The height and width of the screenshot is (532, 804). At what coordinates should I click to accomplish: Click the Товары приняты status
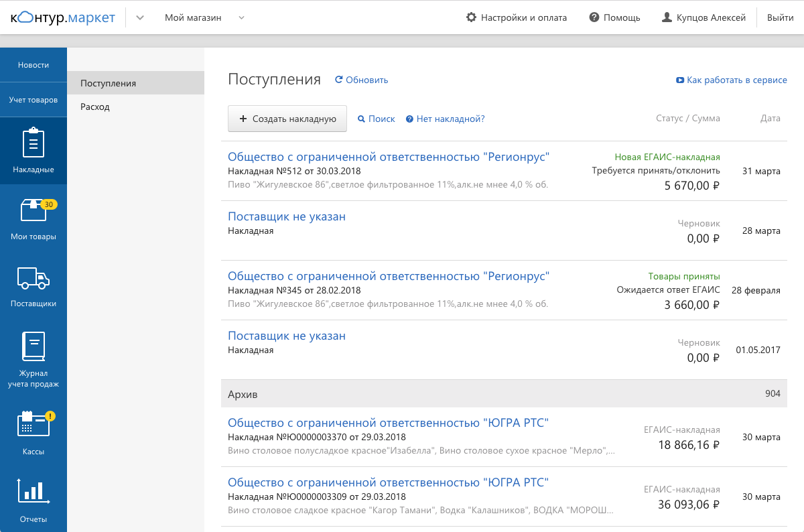(684, 277)
